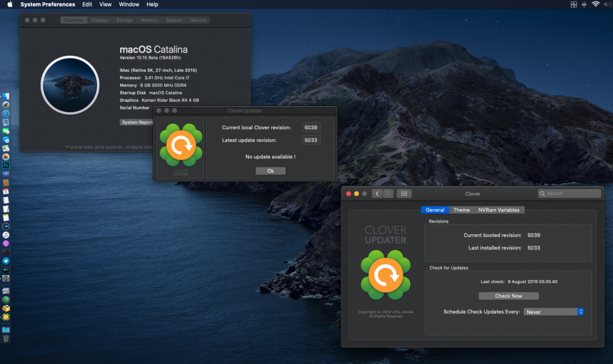This screenshot has width=613, height=364.
Task: Switch to NVRam Variables tab
Action: pos(499,210)
